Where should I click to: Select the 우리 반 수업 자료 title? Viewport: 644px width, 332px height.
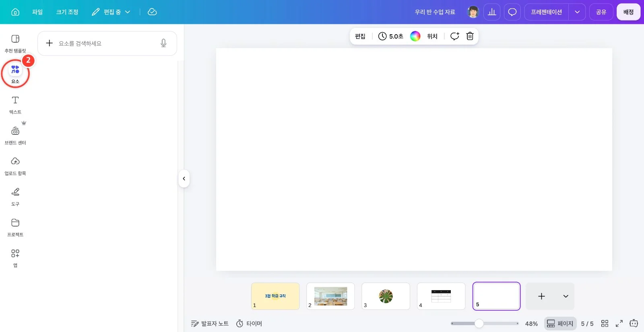pos(435,12)
